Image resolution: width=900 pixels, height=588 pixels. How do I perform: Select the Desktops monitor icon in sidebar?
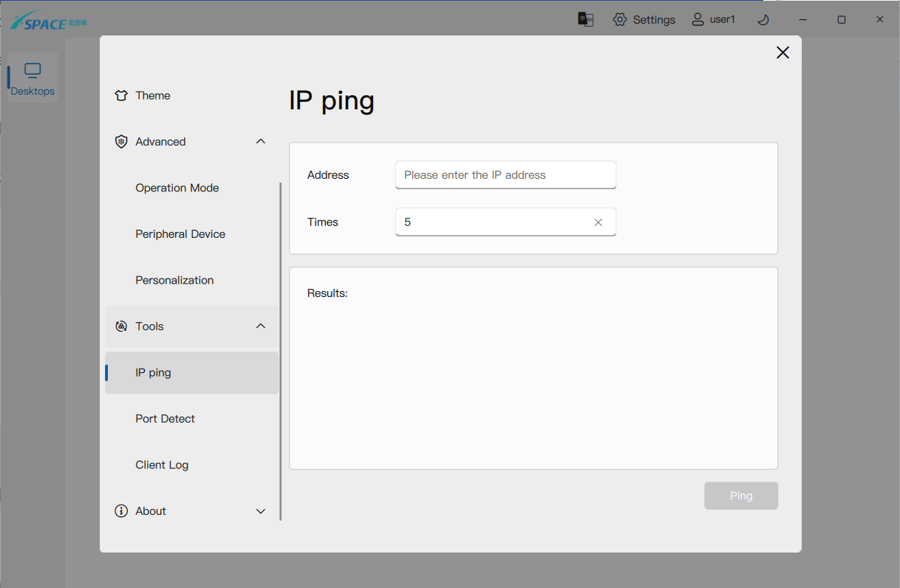click(x=33, y=71)
